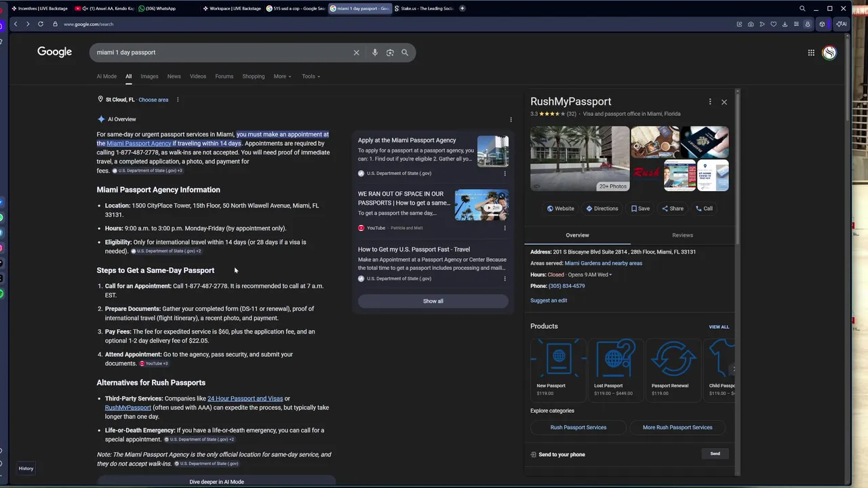Open Rush Passport Services category
The width and height of the screenshot is (868, 488).
coord(578,428)
